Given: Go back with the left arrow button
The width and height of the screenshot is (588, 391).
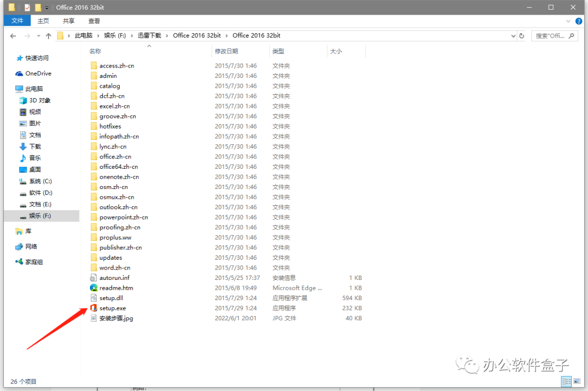Looking at the screenshot, I should tap(13, 36).
